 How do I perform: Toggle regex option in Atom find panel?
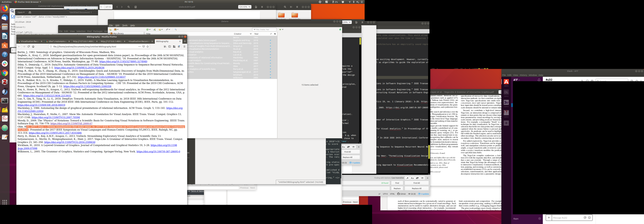pos(407,178)
